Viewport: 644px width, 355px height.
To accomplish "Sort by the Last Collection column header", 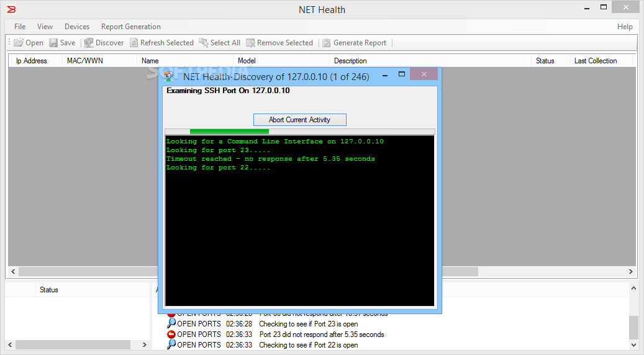I will (596, 61).
